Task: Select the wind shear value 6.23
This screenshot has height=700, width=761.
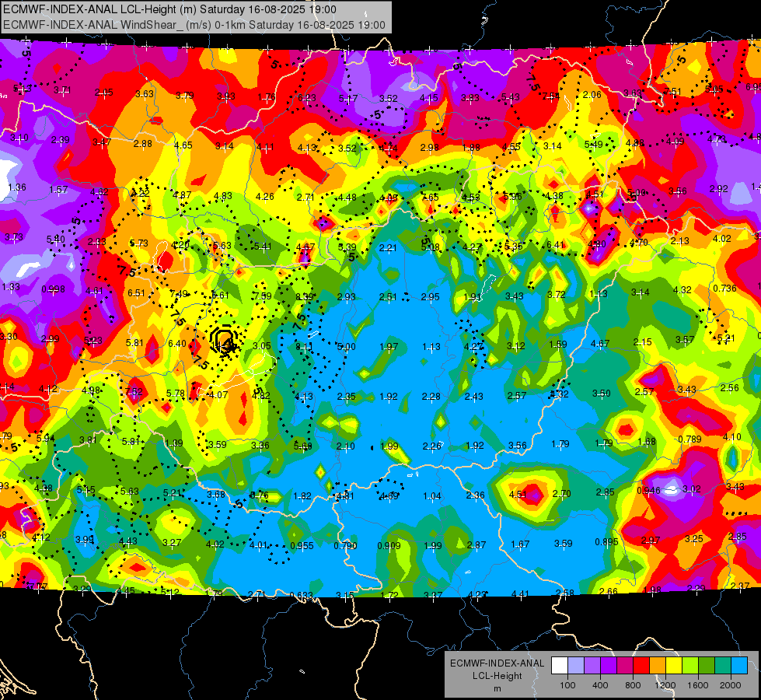Action: pyautogui.click(x=307, y=98)
